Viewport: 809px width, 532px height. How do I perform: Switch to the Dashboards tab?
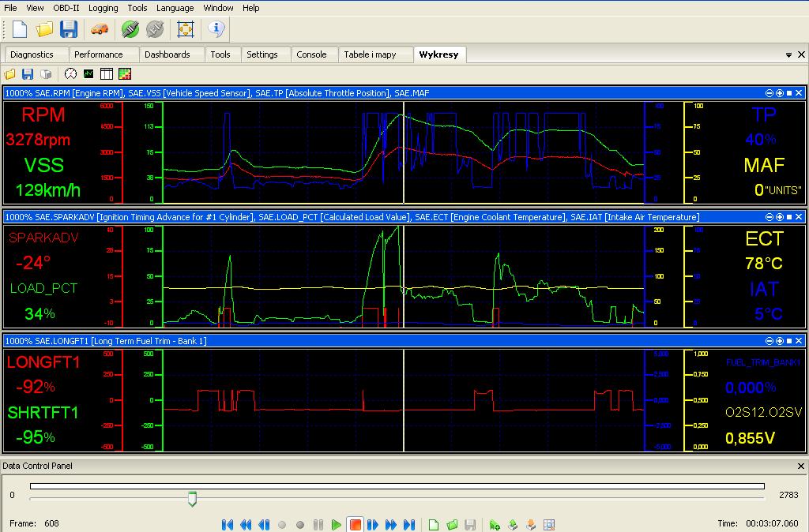167,54
